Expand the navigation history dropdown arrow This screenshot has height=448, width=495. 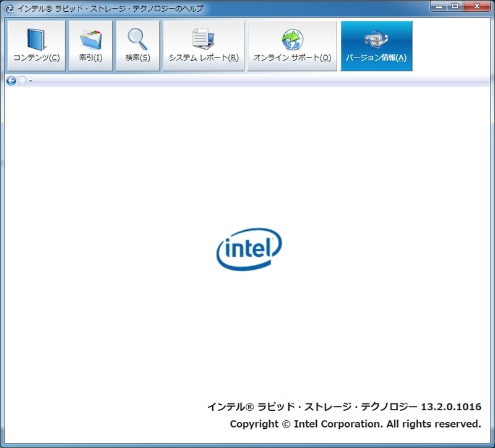tap(30, 81)
